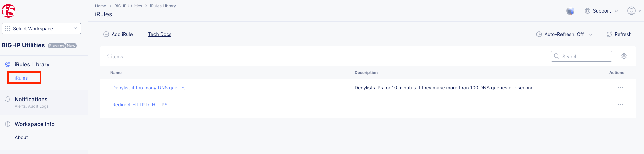Select iRules in the sidebar menu
Image resolution: width=644 pixels, height=154 pixels.
[21, 78]
